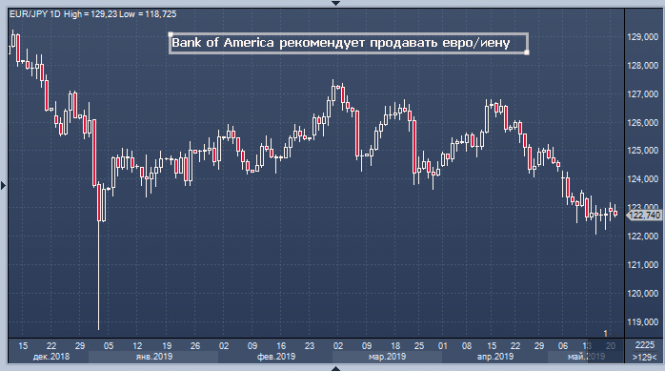
Task: Click the 120,000 price axis label
Action: 643,293
